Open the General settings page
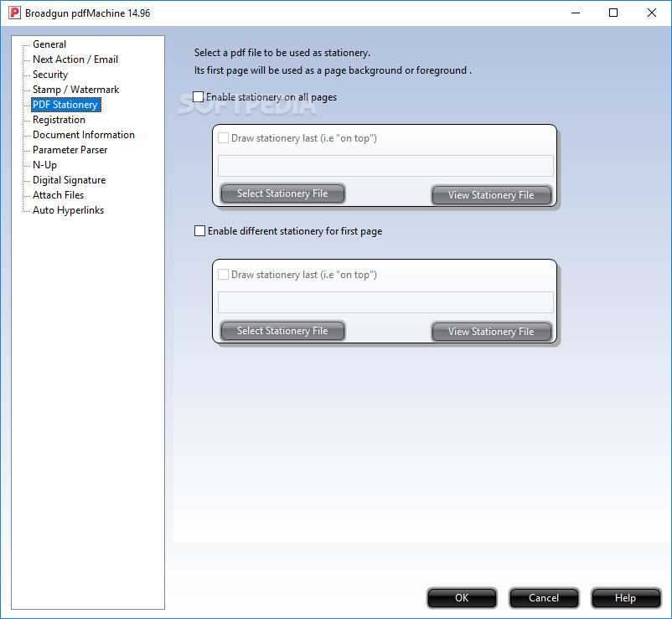Image resolution: width=672 pixels, height=619 pixels. coord(49,44)
